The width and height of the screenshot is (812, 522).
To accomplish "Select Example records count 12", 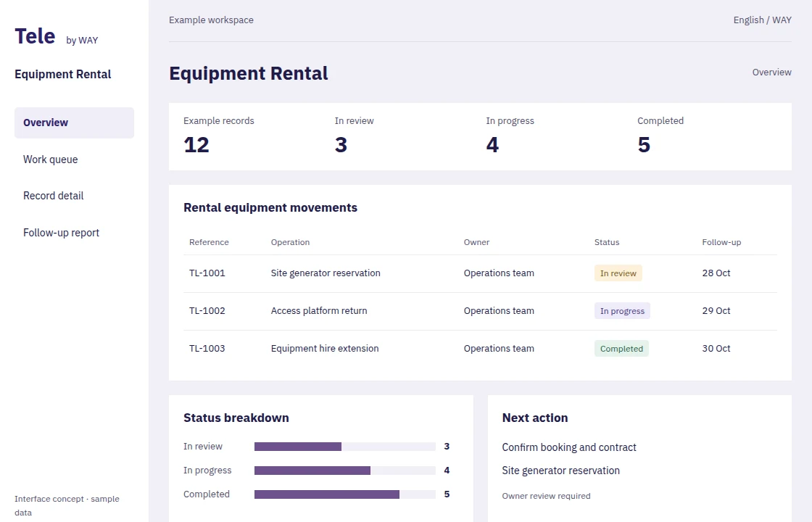I will (x=196, y=145).
